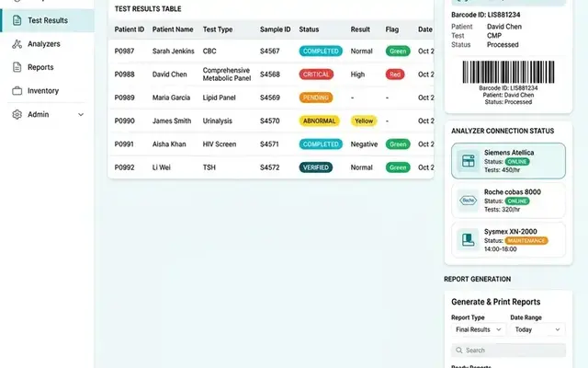Image resolution: width=588 pixels, height=368 pixels.
Task: Click sample ID S4571
Action: (269, 144)
